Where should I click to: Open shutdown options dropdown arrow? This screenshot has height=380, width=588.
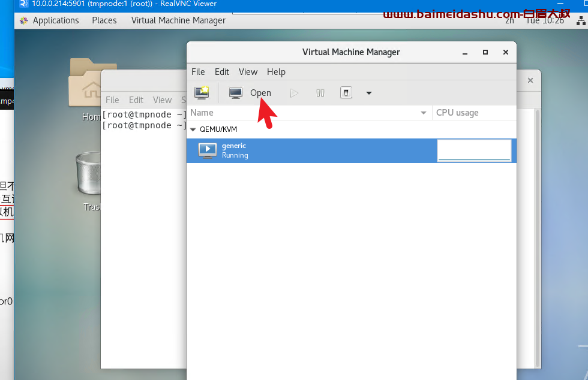tap(369, 93)
